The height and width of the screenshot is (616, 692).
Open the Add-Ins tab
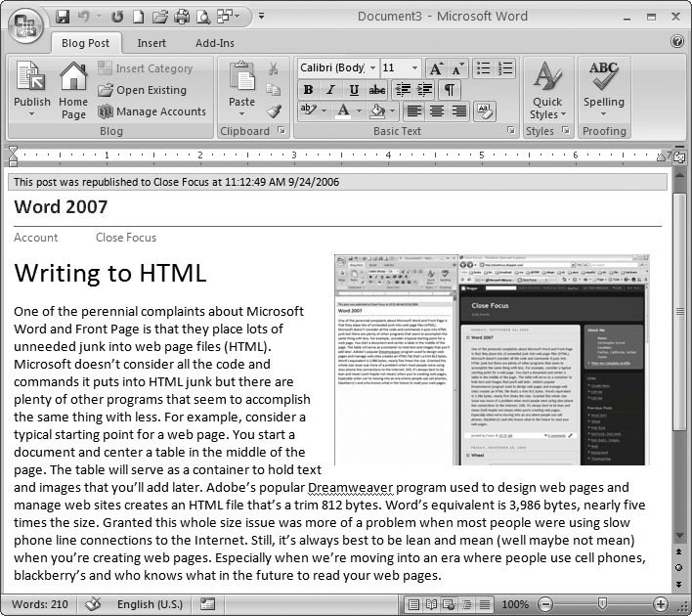(215, 43)
